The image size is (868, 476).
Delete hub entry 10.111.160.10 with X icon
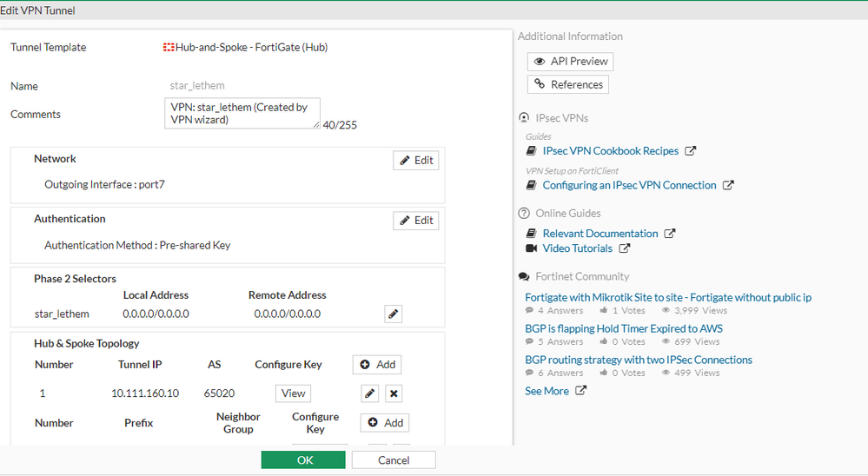394,393
